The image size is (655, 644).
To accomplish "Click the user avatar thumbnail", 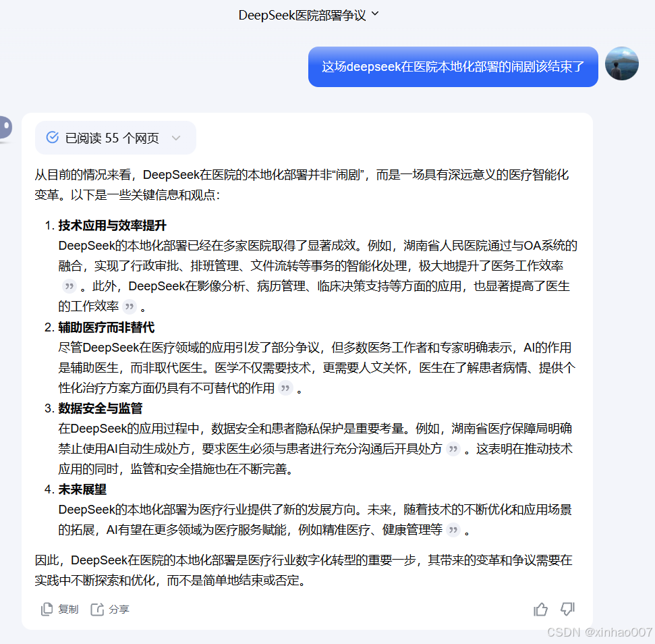I will 621,63.
